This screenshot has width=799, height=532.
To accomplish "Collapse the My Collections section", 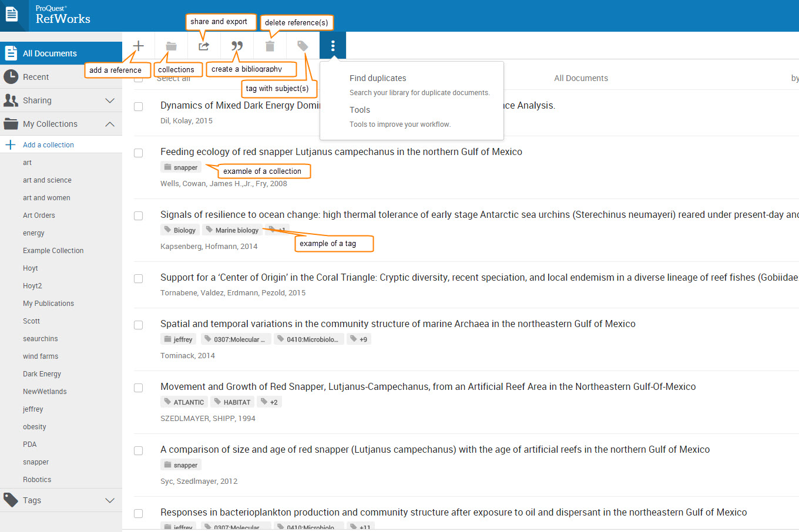I will 61,124.
